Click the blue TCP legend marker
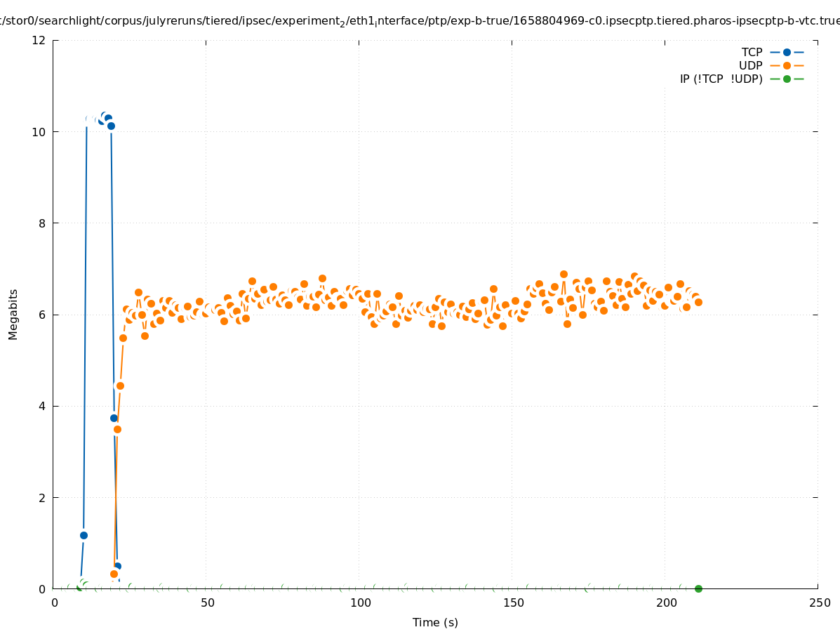Screen dimensions: 840x632 tap(787, 52)
